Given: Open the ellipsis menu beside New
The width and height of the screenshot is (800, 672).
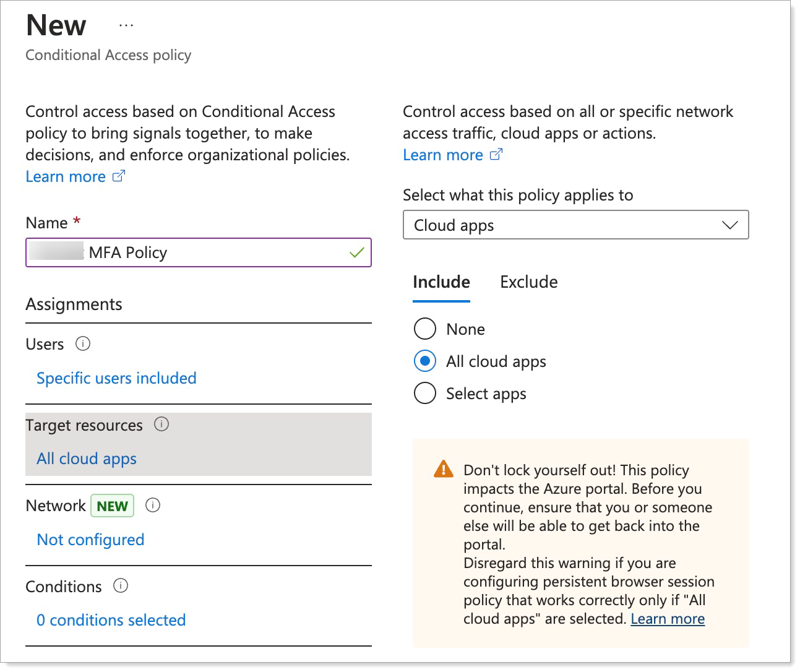Looking at the screenshot, I should (126, 26).
